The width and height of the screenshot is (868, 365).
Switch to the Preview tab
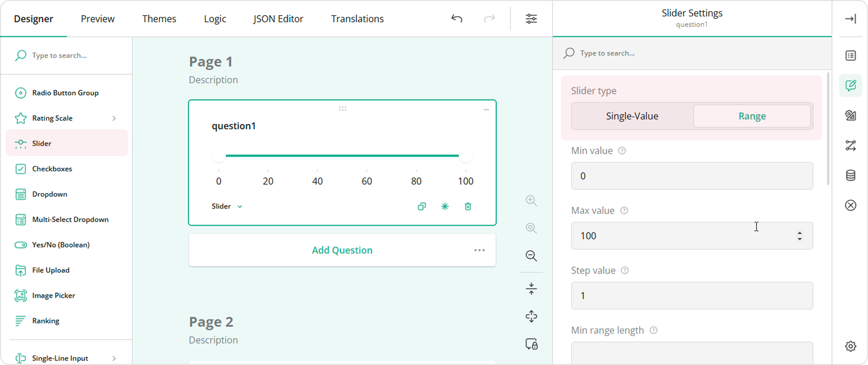click(x=97, y=19)
